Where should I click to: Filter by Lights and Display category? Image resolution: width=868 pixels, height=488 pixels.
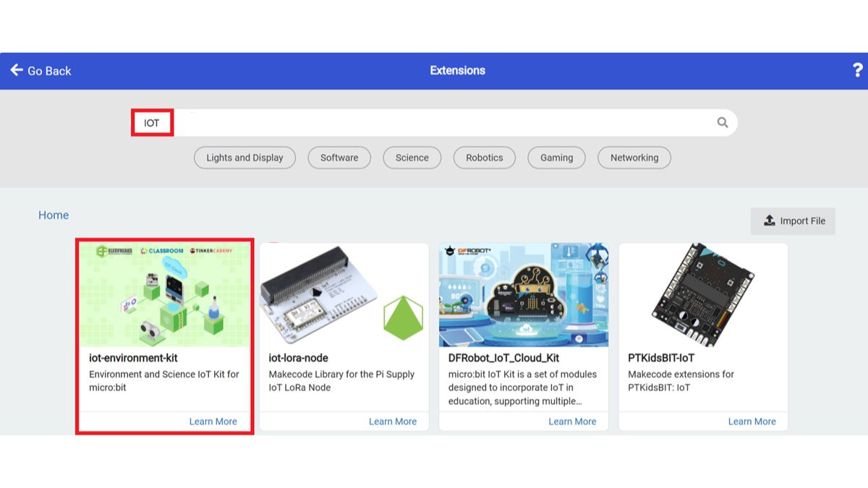pyautogui.click(x=244, y=158)
